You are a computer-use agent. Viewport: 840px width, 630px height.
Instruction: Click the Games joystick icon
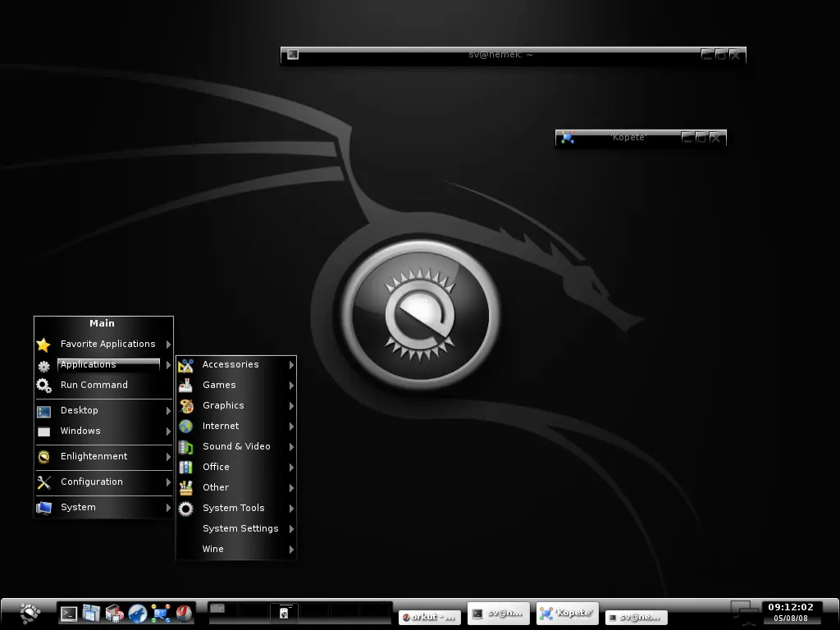pos(185,386)
